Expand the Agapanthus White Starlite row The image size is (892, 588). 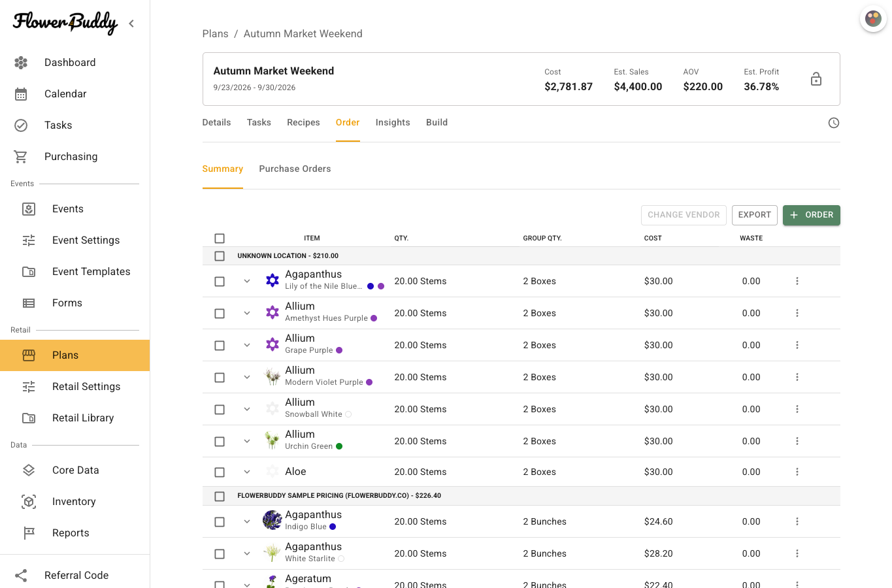247,553
